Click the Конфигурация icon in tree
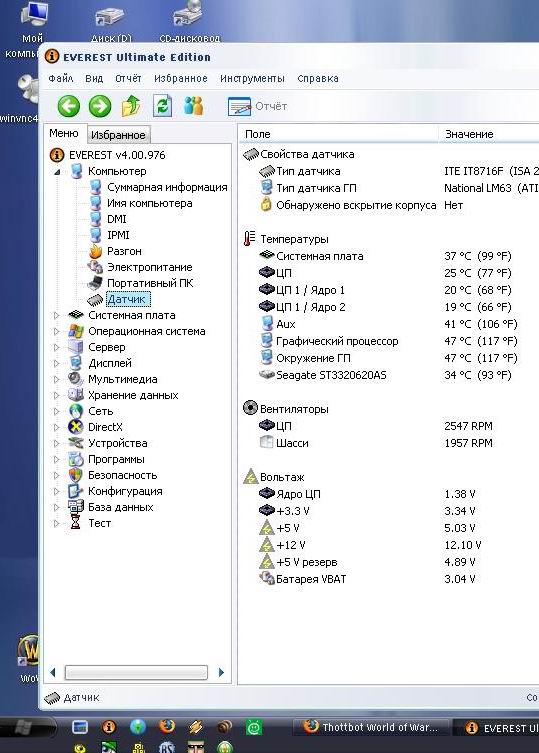Image resolution: width=539 pixels, height=753 pixels. (x=75, y=491)
